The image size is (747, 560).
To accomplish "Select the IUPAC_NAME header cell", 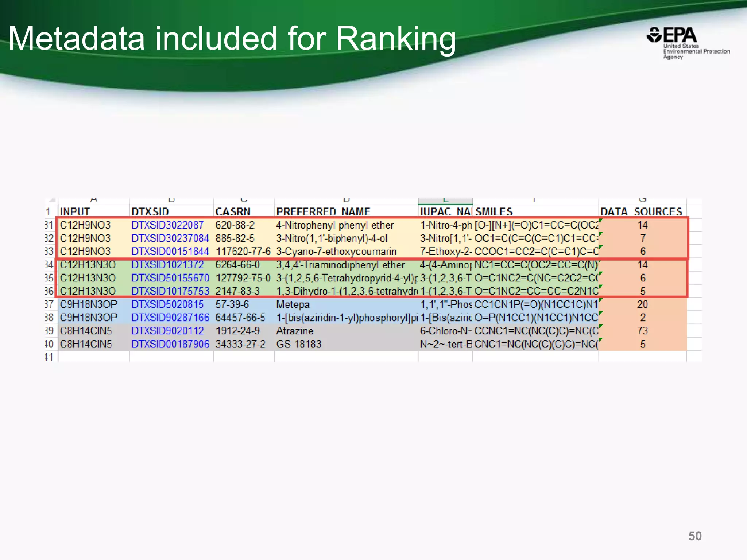I will coord(445,211).
